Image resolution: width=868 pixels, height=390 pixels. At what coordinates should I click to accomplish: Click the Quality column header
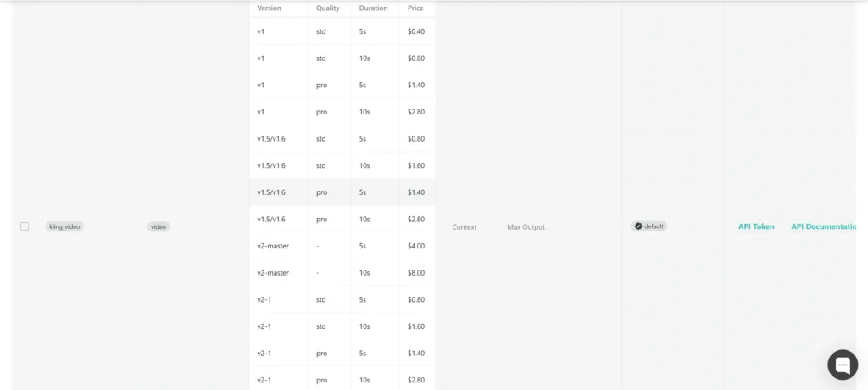point(328,8)
